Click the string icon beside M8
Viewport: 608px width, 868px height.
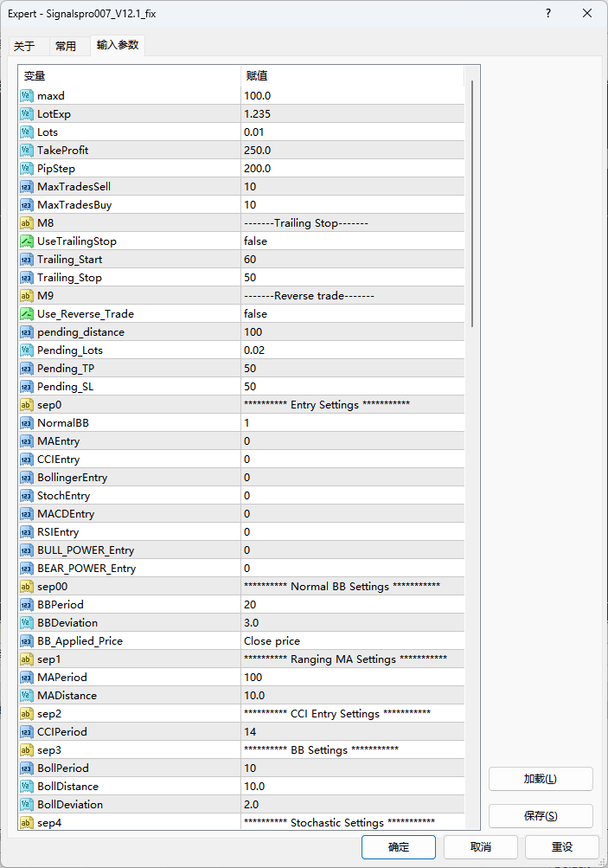point(27,223)
